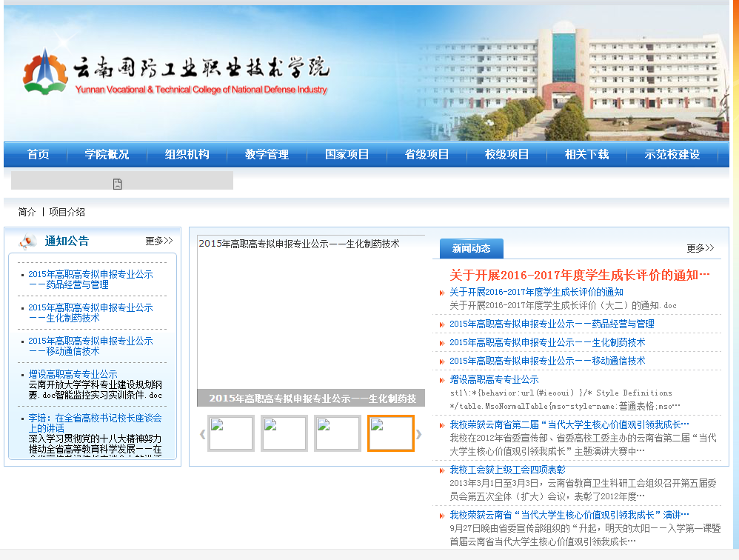The height and width of the screenshot is (560, 739).
Task: Open the 首页 navigation menu item
Action: coord(38,155)
